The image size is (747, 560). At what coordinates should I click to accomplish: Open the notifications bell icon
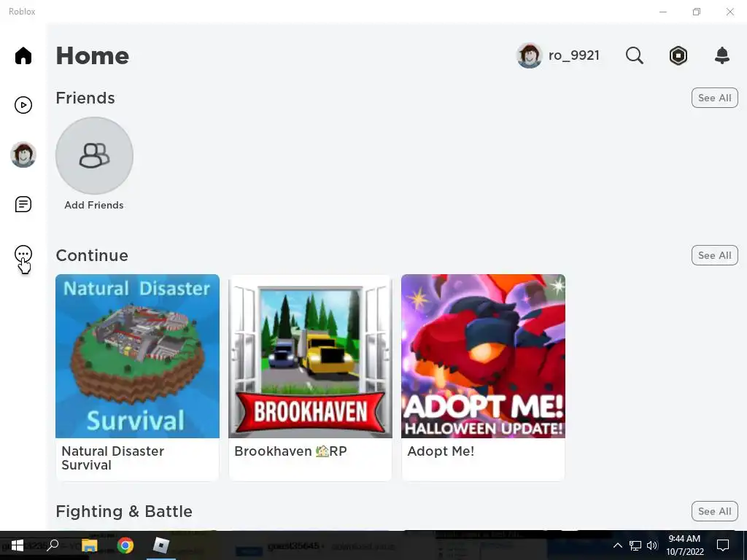point(721,55)
